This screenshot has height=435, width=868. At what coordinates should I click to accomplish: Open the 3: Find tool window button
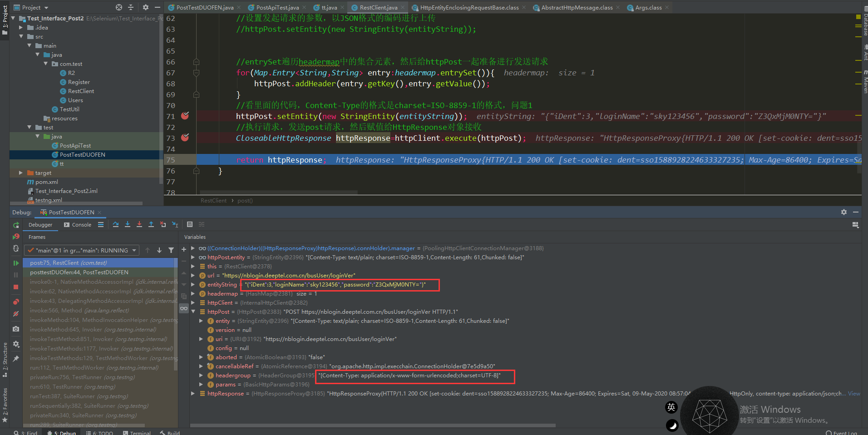[25, 433]
